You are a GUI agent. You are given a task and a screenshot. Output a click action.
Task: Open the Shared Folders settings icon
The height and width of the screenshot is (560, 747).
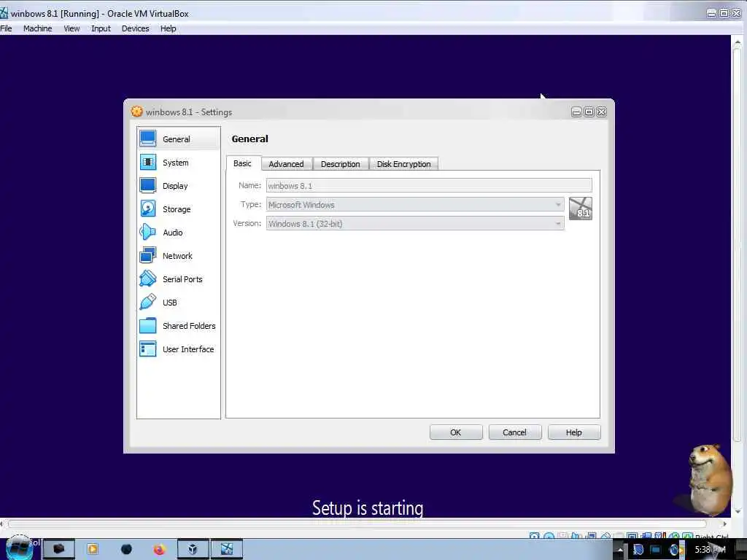click(147, 325)
